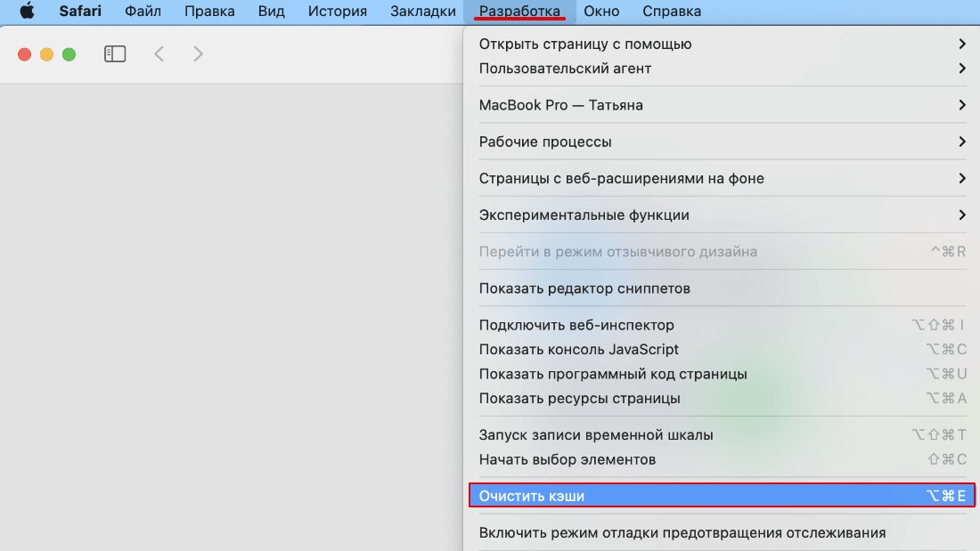Screen dimensions: 980x551
Task: Open the Вид menu
Action: click(271, 12)
